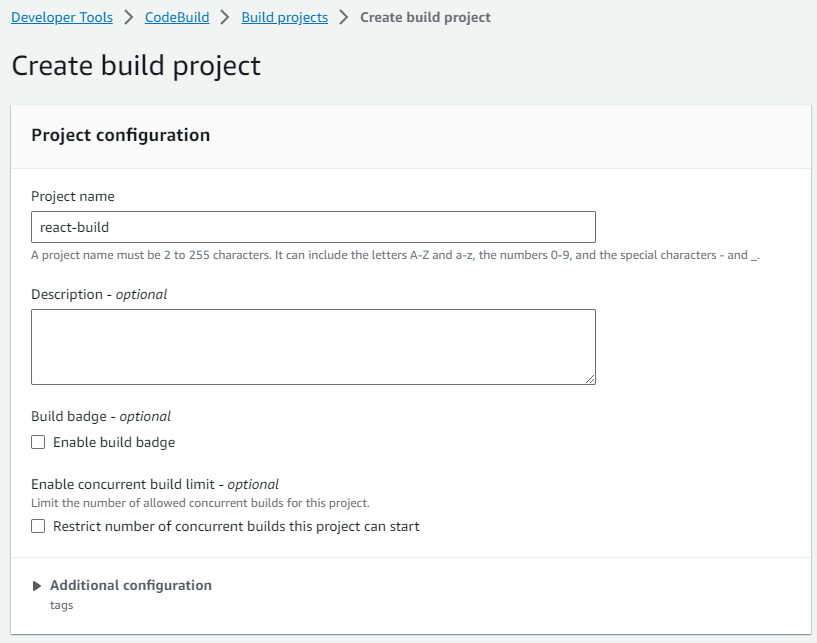Check Restrict number of concurrent builds

click(38, 526)
